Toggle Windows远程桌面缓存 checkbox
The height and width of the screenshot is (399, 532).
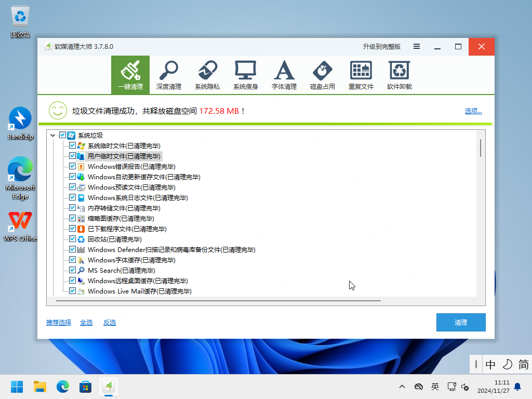click(72, 280)
